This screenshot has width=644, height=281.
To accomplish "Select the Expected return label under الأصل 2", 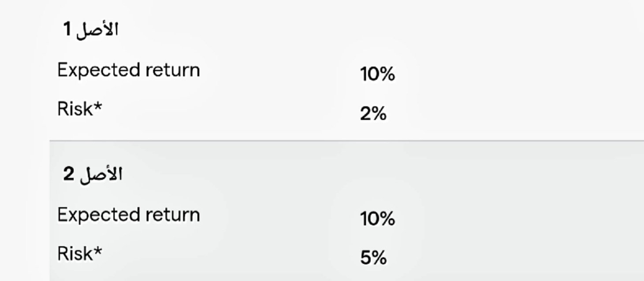I will (128, 215).
